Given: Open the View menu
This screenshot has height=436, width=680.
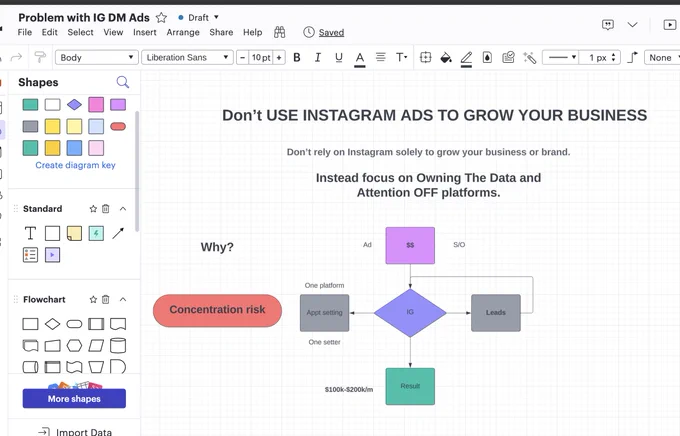Looking at the screenshot, I should tap(113, 32).
